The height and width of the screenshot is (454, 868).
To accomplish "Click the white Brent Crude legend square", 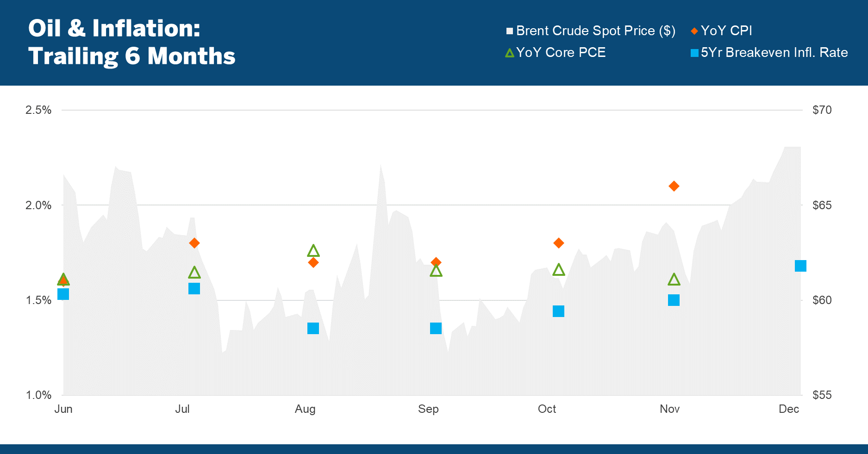I will (510, 31).
